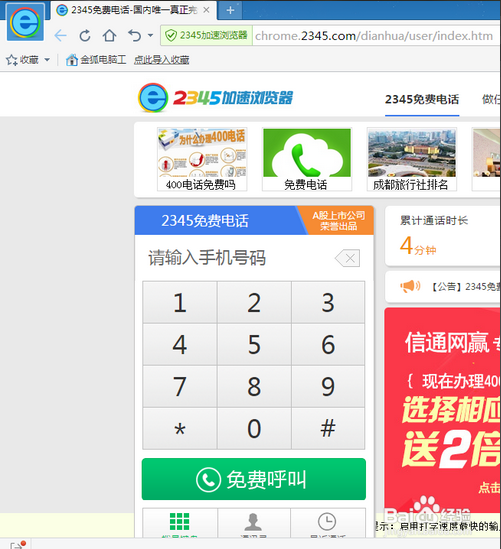Dial digit 4 on keypad
This screenshot has height=549, width=501.
pos(180,345)
